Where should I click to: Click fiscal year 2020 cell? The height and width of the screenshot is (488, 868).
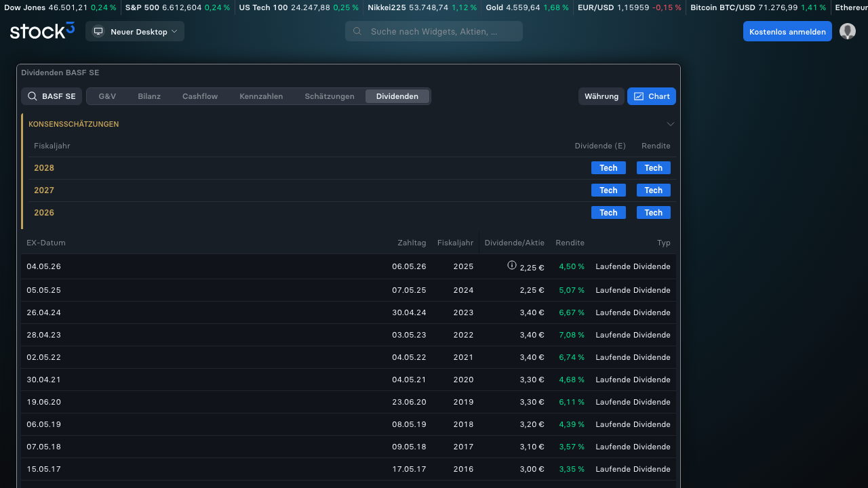click(x=463, y=380)
